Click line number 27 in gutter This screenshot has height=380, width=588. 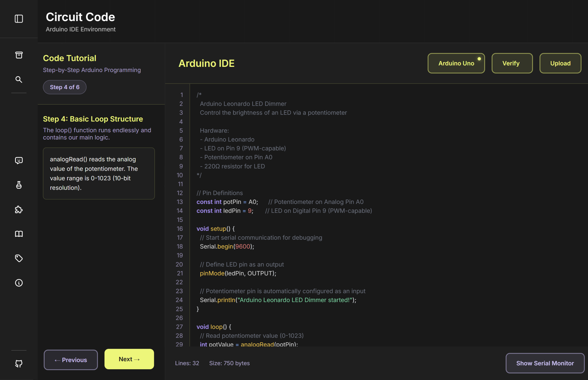point(179,327)
